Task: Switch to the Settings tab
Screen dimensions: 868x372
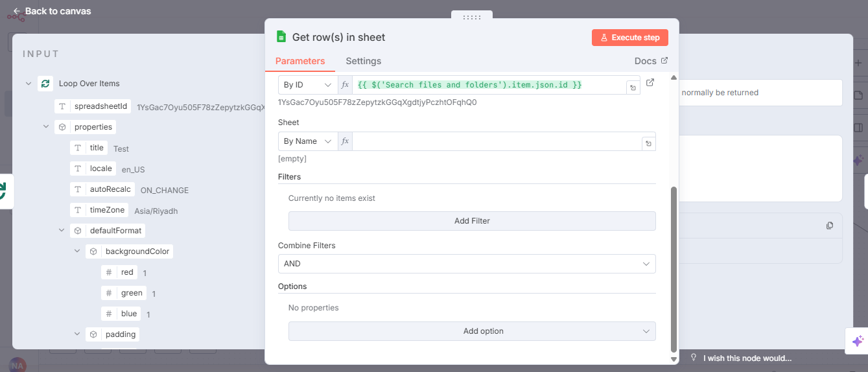Action: coord(363,61)
